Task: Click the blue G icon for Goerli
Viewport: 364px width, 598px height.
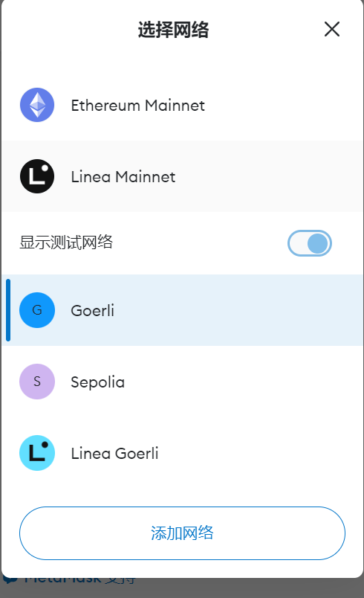Action: click(37, 310)
